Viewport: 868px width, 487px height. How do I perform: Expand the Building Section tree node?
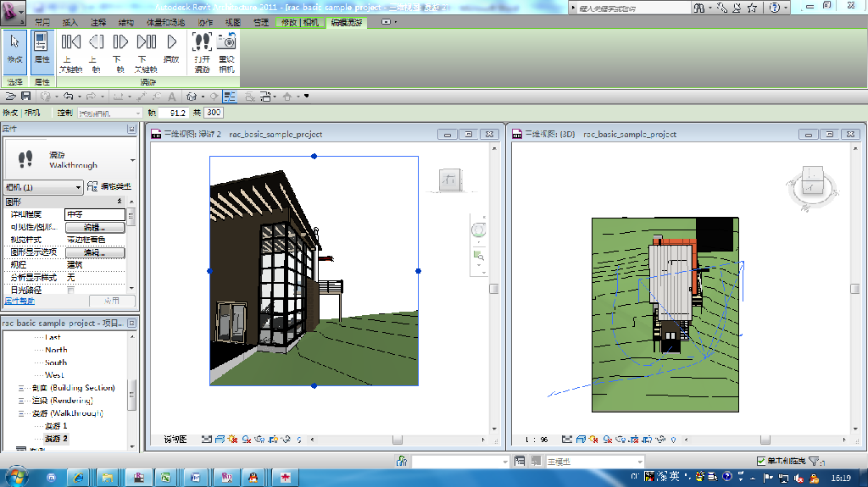[23, 388]
